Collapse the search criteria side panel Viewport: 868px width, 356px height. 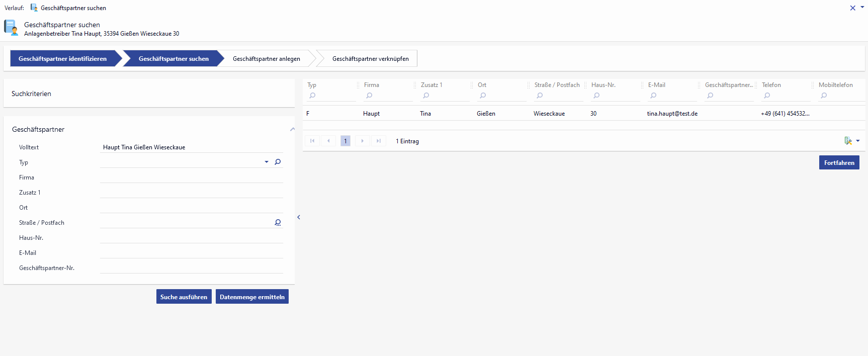point(299,217)
